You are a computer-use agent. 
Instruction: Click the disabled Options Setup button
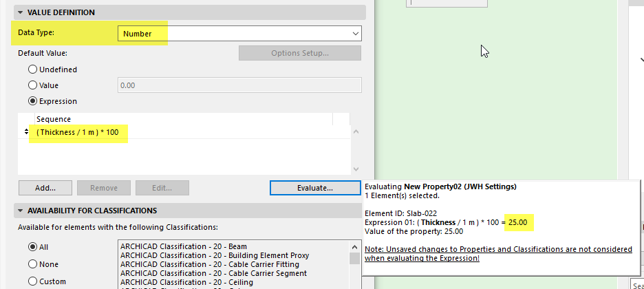point(300,53)
